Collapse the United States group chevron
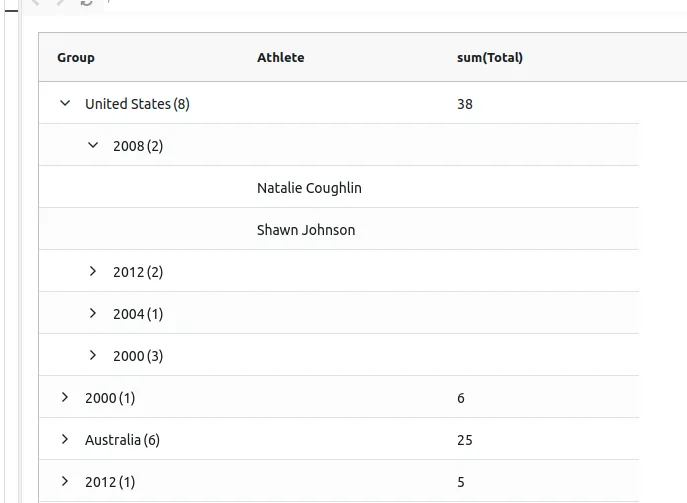This screenshot has width=687, height=503. (65, 103)
